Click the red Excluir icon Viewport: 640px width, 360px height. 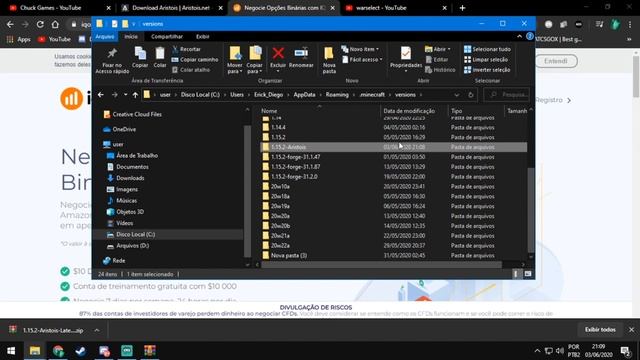click(x=278, y=53)
